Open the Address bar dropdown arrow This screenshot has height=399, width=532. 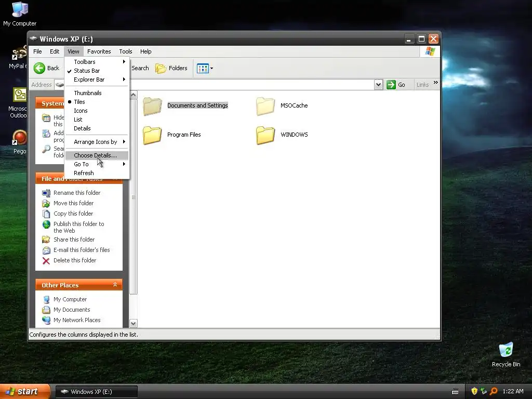click(x=378, y=85)
